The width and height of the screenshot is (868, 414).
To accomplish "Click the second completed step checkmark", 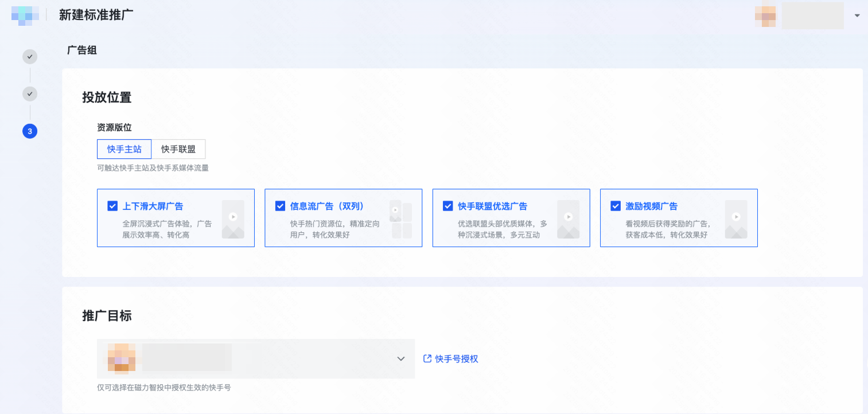I will pyautogui.click(x=30, y=94).
